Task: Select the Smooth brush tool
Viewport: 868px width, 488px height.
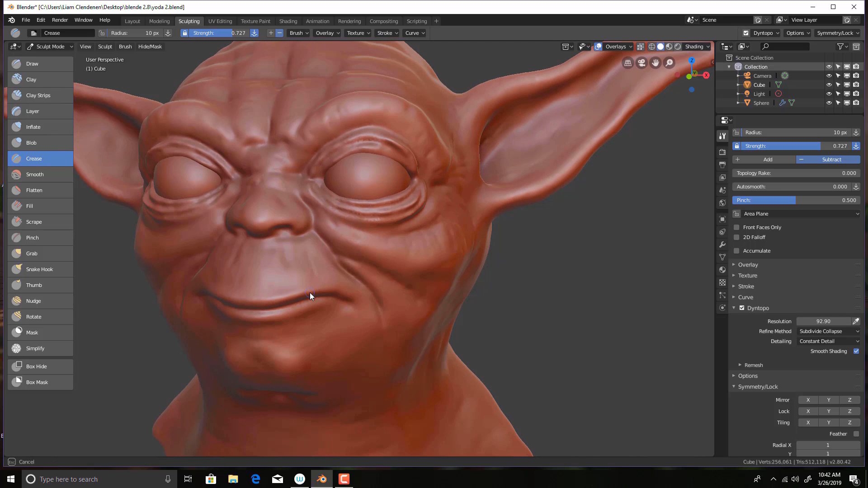Action: pos(40,174)
